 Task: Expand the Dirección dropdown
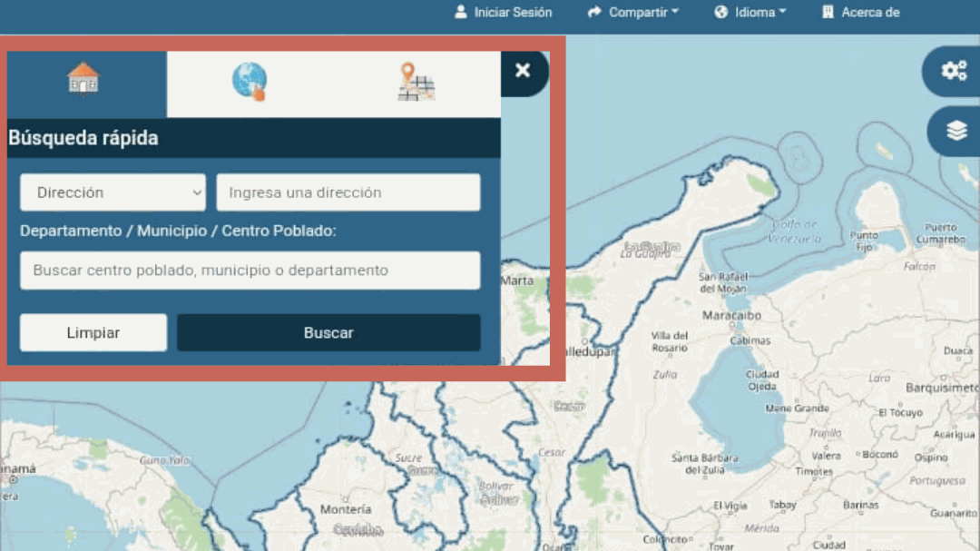click(x=113, y=192)
